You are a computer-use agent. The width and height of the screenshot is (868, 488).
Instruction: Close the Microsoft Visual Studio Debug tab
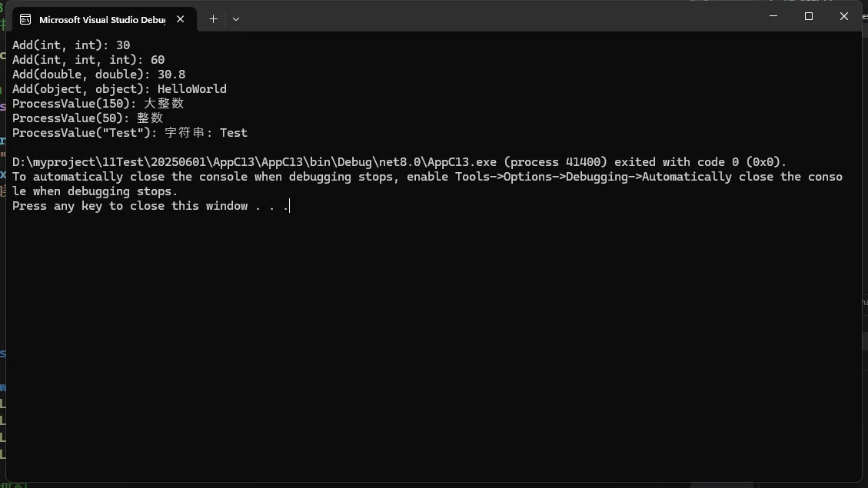(x=181, y=19)
